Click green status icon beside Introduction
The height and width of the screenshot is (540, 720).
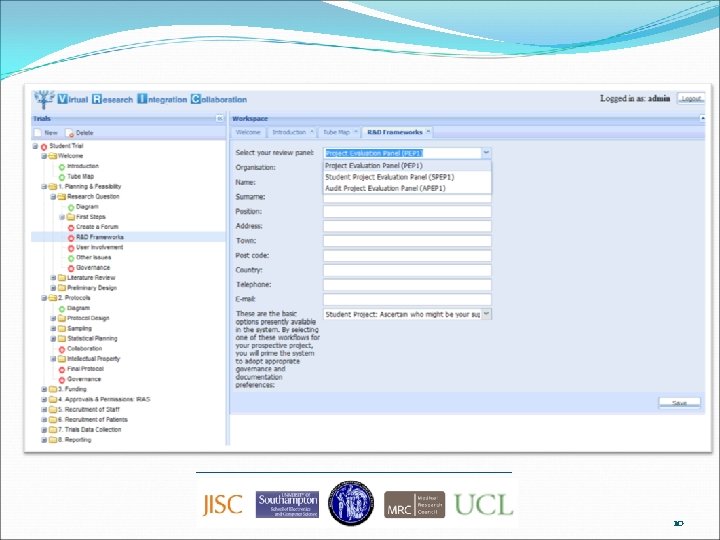click(62, 167)
